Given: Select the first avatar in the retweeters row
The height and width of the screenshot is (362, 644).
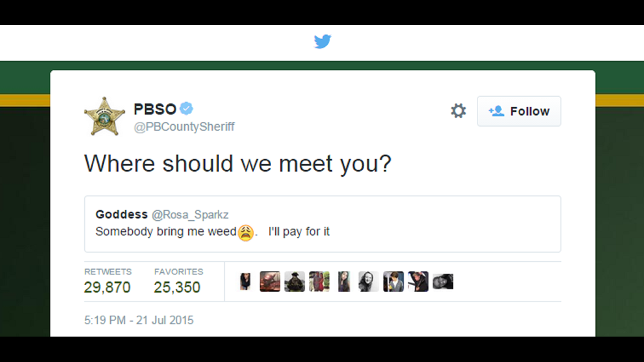Looking at the screenshot, I should (245, 281).
